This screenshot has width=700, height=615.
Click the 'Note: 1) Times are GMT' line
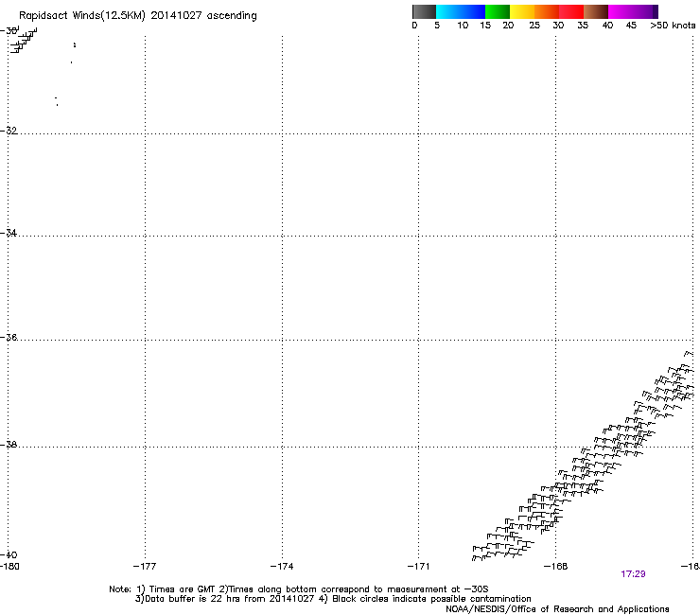click(x=298, y=589)
